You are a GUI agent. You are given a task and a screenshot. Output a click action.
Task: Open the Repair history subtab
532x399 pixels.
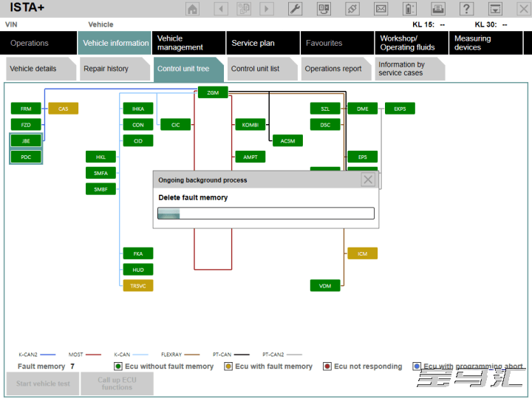pyautogui.click(x=115, y=69)
